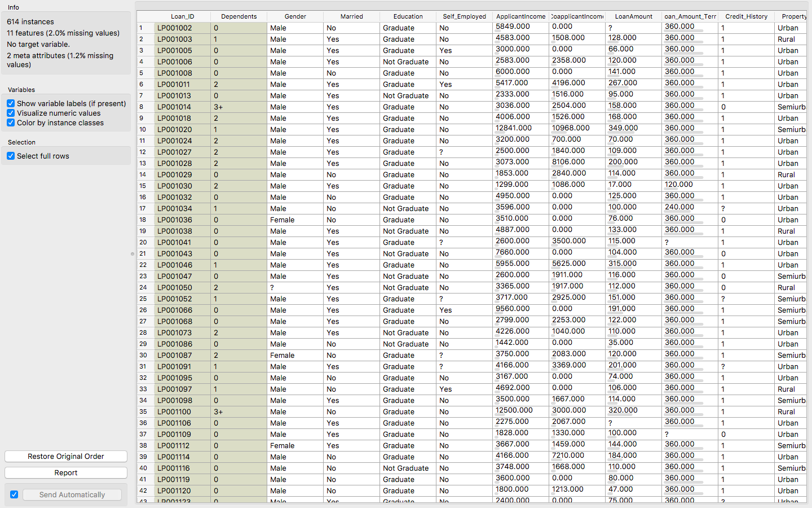Sort by ApplicantIncome column header
This screenshot has height=508, width=812.
click(x=520, y=16)
